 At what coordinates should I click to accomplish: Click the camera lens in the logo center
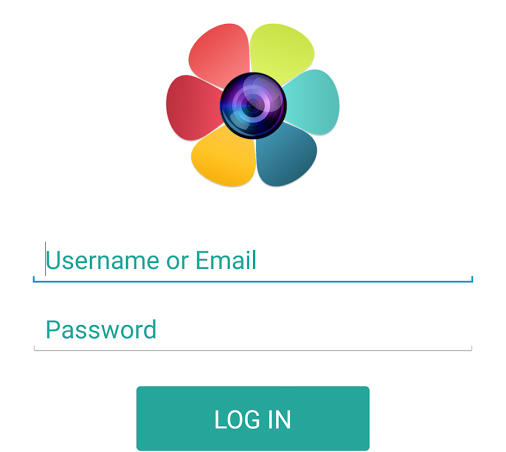click(253, 105)
